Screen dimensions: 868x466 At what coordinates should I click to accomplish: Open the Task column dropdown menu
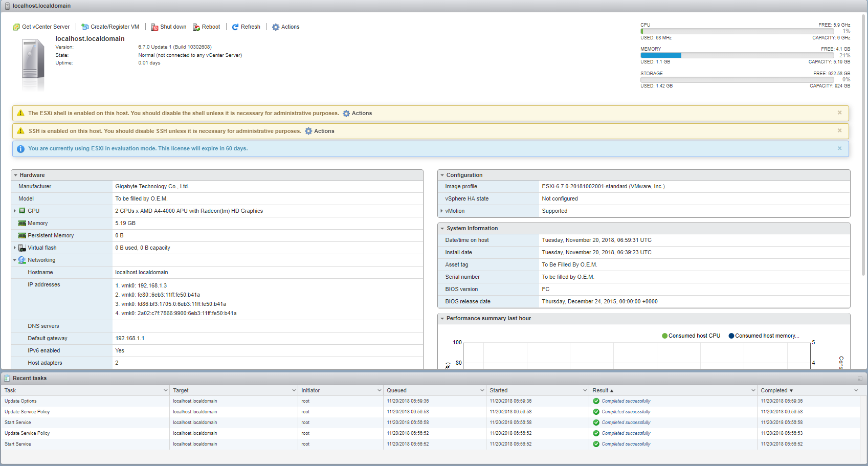(166, 391)
